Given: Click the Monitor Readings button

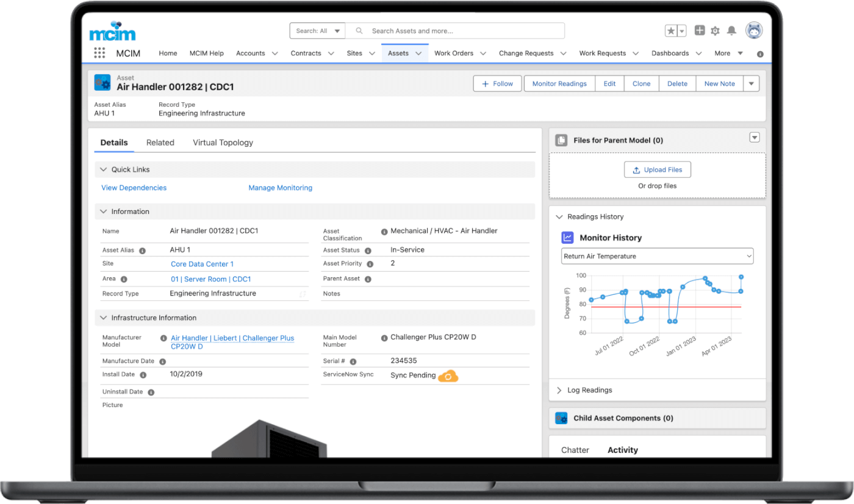Looking at the screenshot, I should (559, 83).
